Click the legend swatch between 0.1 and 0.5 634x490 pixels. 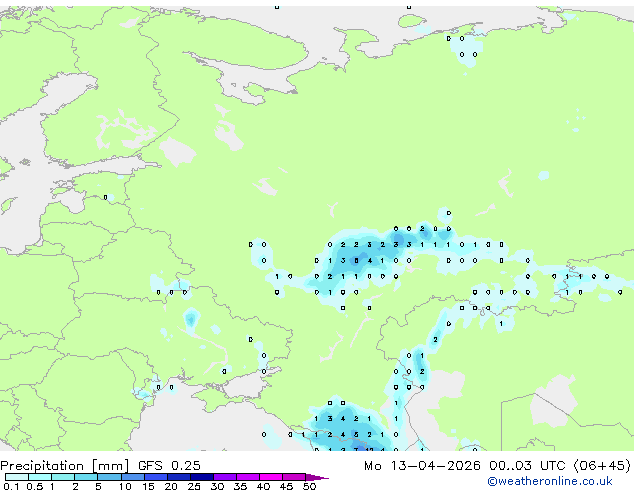17,477
